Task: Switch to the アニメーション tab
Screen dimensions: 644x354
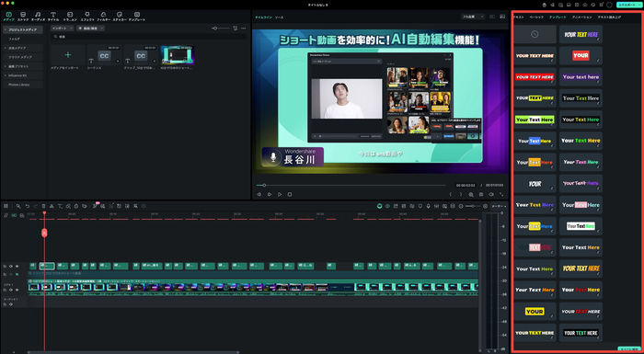Action: tap(582, 17)
